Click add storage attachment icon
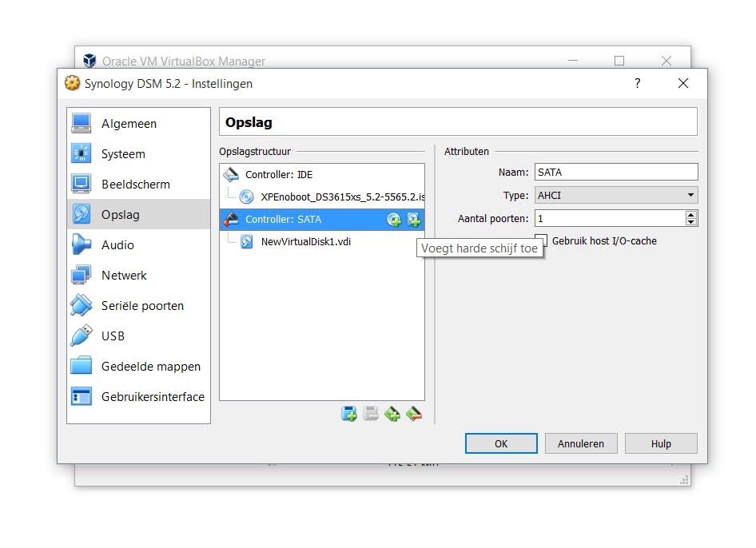The image size is (756, 548). click(392, 414)
